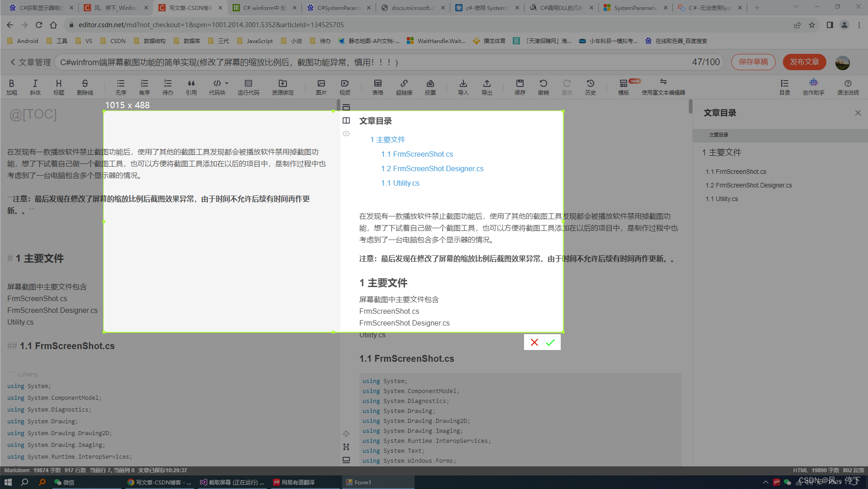
Task: Open syntax help (语法说明)
Action: coord(848,87)
